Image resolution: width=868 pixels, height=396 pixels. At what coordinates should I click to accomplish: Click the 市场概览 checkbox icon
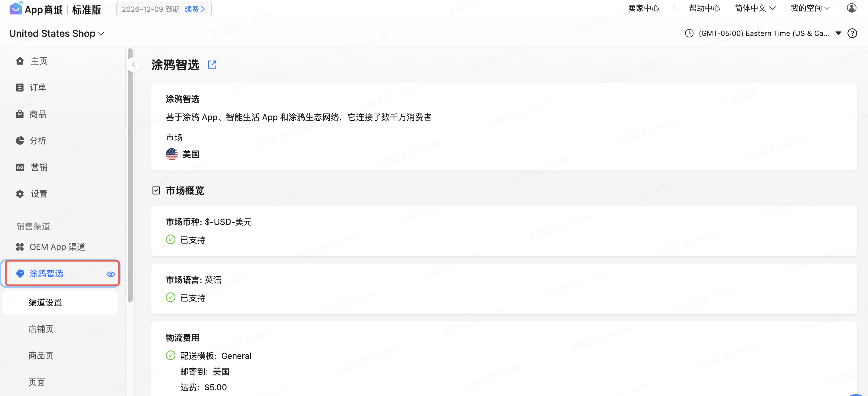click(x=156, y=190)
